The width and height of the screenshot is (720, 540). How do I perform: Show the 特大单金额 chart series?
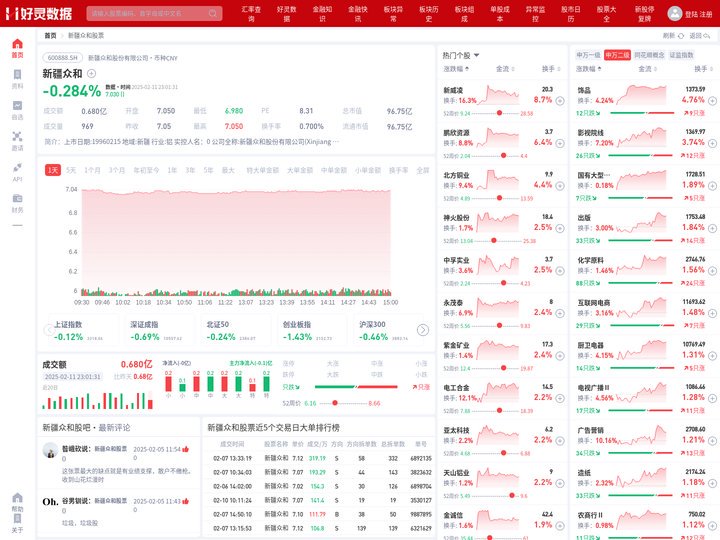(262, 170)
